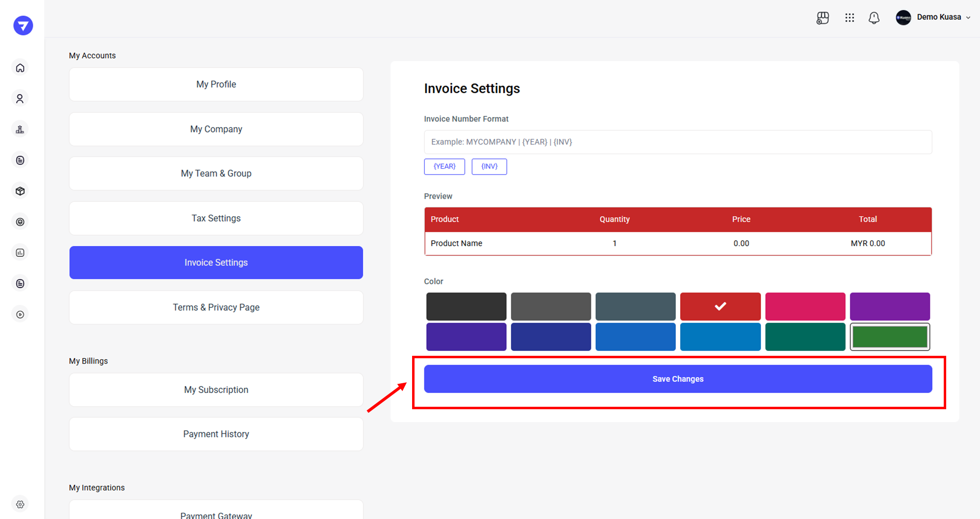The width and height of the screenshot is (980, 519).
Task: Click the bar chart icon in sidebar
Action: pos(20,253)
